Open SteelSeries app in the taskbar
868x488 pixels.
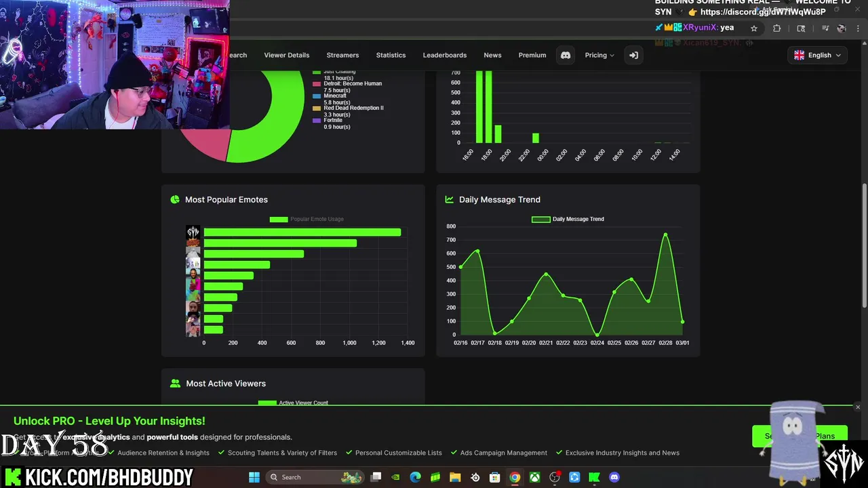[475, 477]
